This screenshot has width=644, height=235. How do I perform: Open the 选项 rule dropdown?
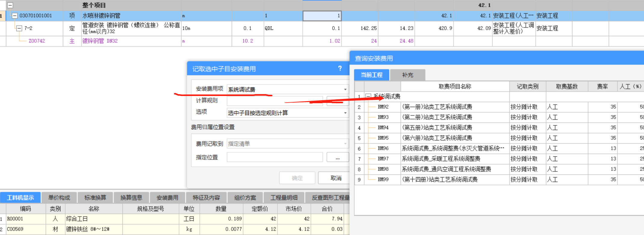[x=345, y=113]
